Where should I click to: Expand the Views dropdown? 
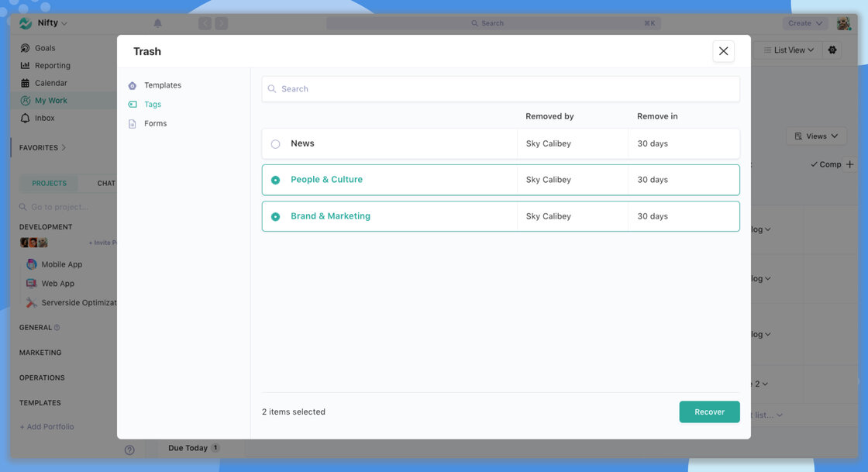[816, 136]
